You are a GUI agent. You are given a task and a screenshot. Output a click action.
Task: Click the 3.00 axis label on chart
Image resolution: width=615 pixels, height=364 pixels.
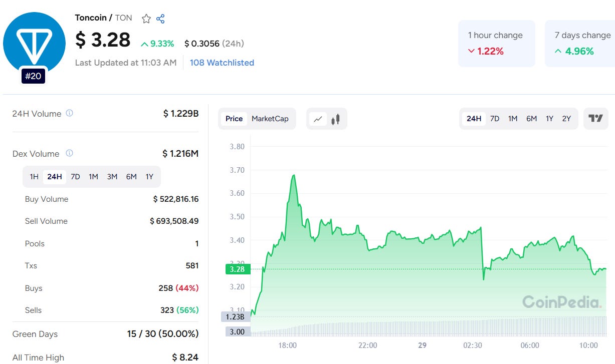pyautogui.click(x=237, y=331)
